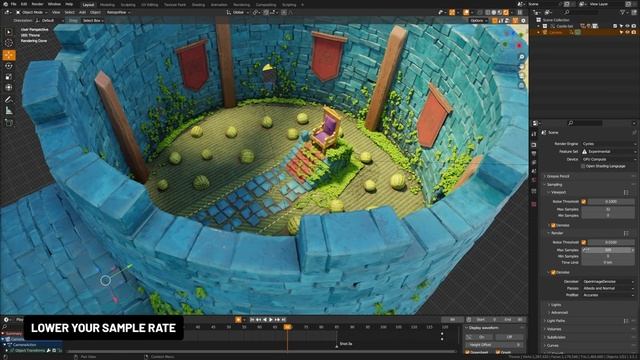Open the Edit menu
The width and height of the screenshot is (640, 360).
pos(24,4)
